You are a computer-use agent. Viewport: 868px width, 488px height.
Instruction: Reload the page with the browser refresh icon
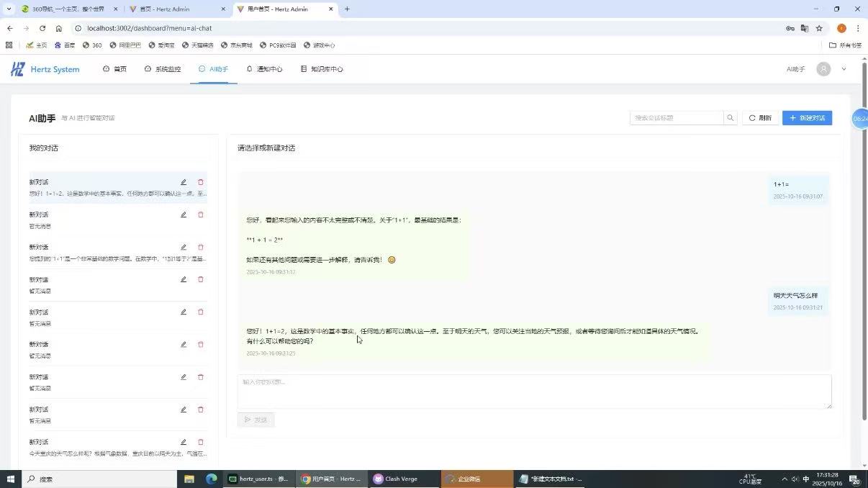tap(42, 28)
